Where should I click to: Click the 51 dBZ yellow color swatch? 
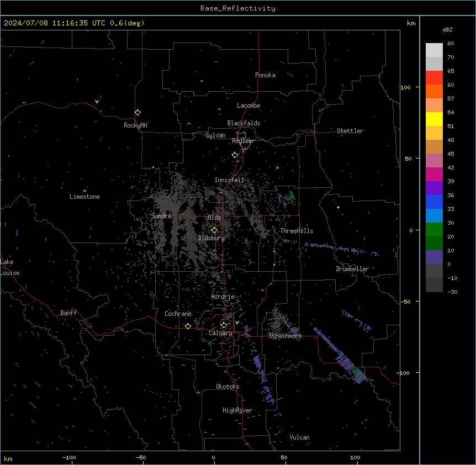click(434, 119)
